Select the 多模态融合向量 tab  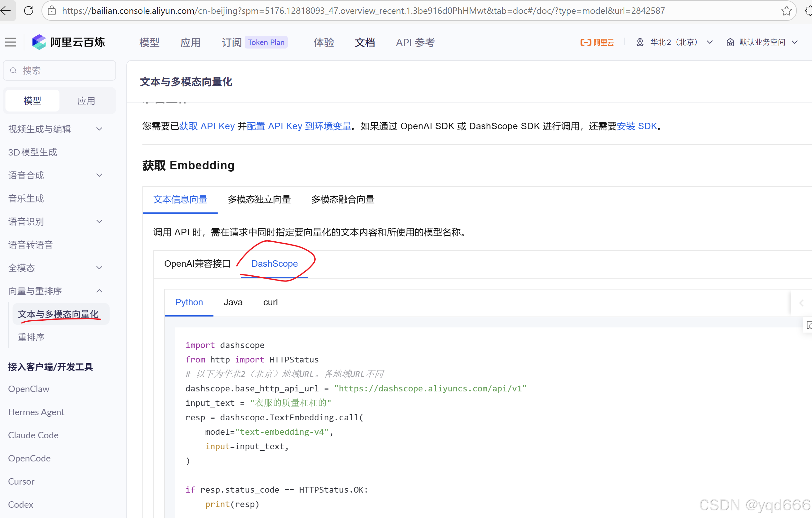point(343,199)
